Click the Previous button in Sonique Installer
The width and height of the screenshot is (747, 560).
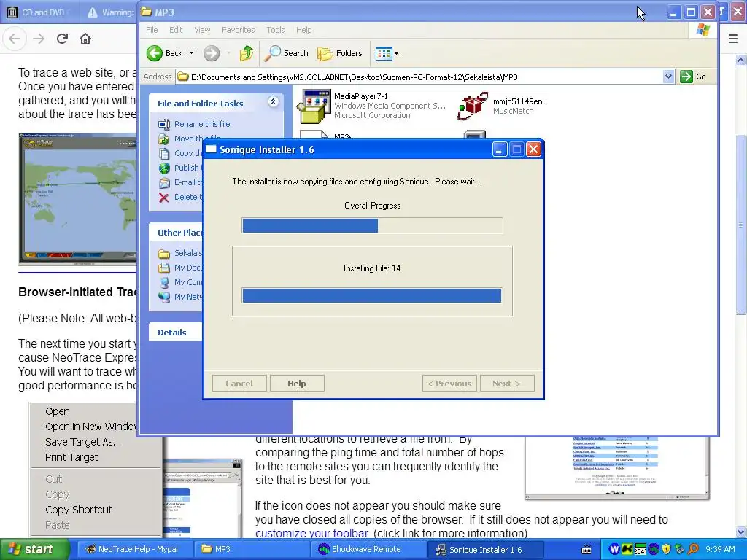[x=449, y=384]
